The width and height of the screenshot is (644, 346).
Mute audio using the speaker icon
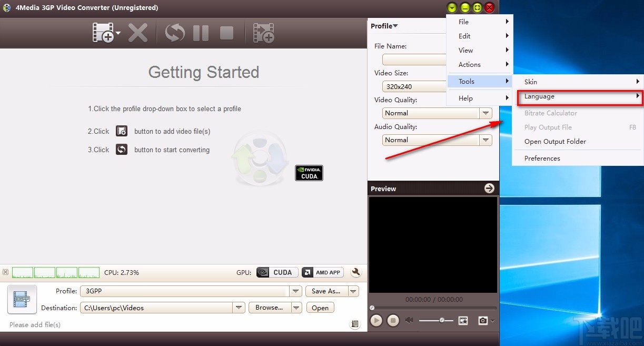click(x=409, y=320)
